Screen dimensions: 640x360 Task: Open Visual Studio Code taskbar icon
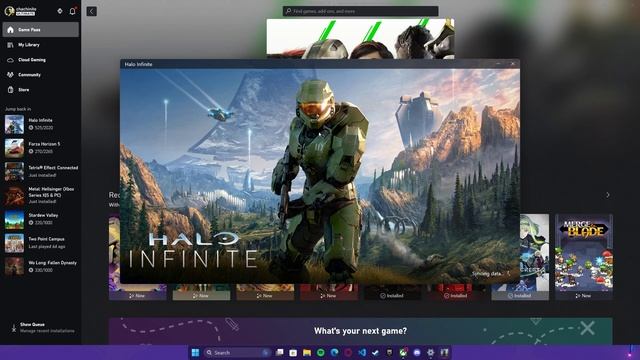coord(362,353)
